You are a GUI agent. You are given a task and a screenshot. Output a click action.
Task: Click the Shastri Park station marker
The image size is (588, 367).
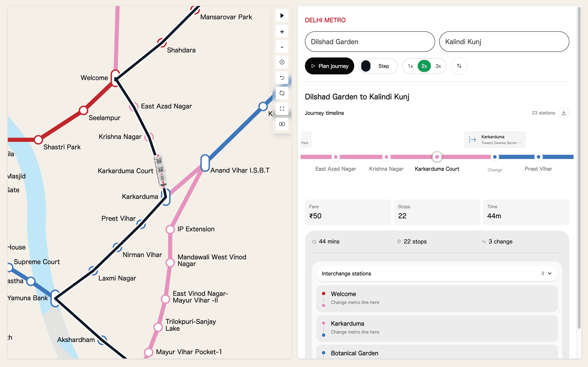pos(38,140)
